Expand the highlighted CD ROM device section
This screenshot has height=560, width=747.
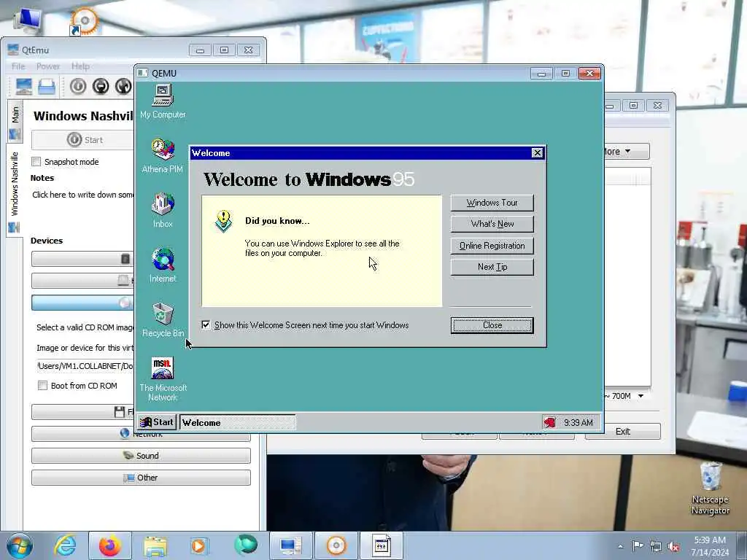point(83,303)
